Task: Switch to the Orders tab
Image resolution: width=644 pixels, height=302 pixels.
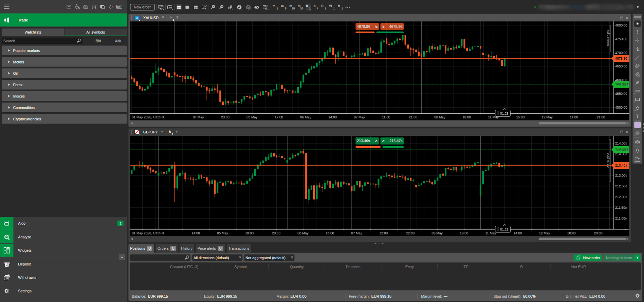Action: point(166,248)
